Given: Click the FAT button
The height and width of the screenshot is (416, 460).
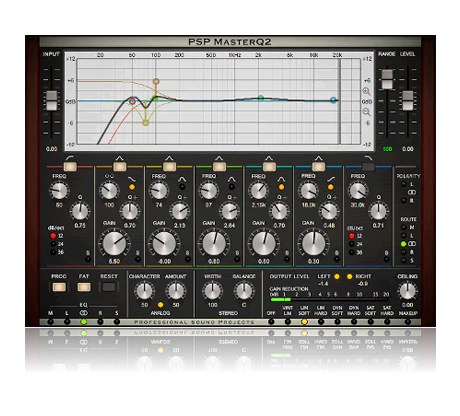Looking at the screenshot, I should (84, 287).
